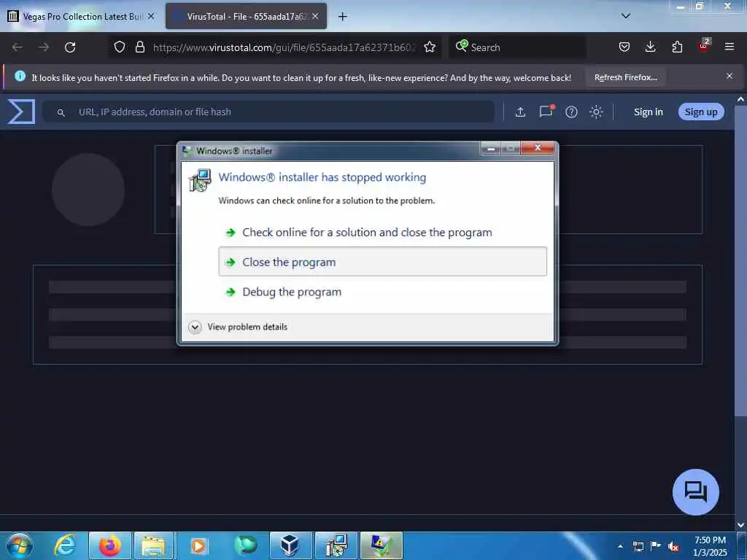Click the green globe taskbar icon
Image resolution: width=747 pixels, height=560 pixels.
click(245, 545)
